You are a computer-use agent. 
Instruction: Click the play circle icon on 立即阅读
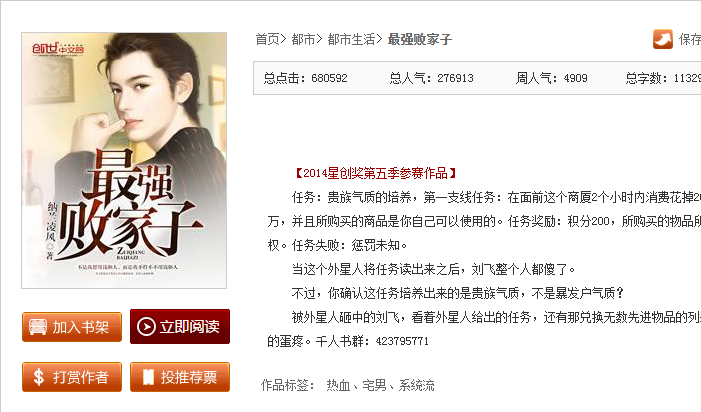(x=146, y=327)
